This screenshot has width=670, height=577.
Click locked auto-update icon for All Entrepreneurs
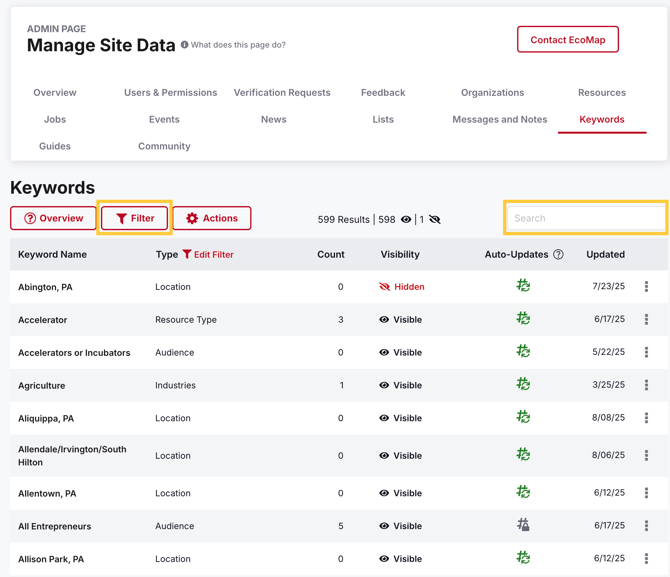click(523, 525)
